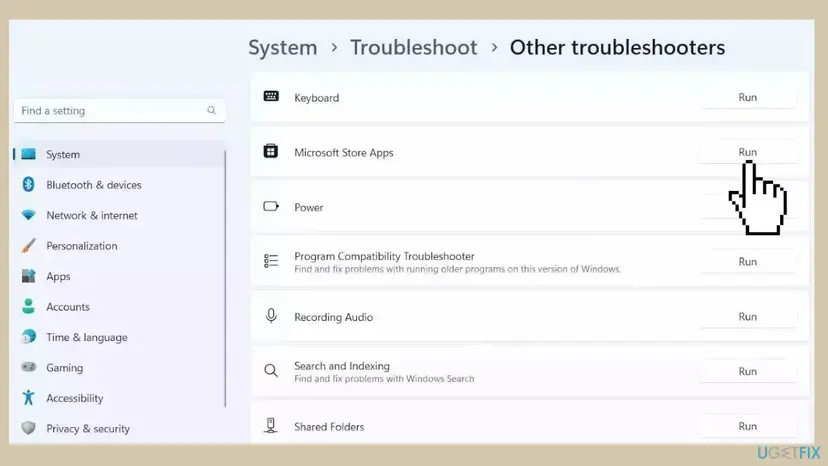This screenshot has width=828, height=466.
Task: Click the Keyboard troubleshooter icon
Action: [271, 96]
